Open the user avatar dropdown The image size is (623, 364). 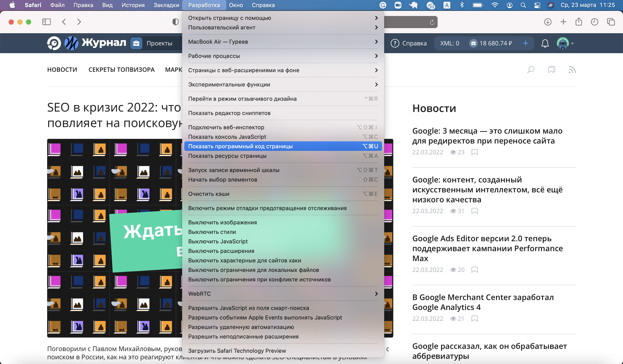[565, 43]
